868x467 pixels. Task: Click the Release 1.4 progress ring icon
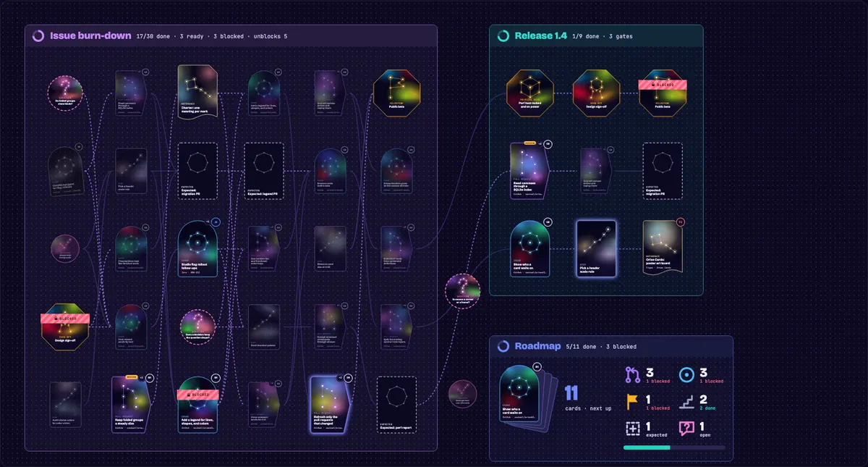point(503,35)
